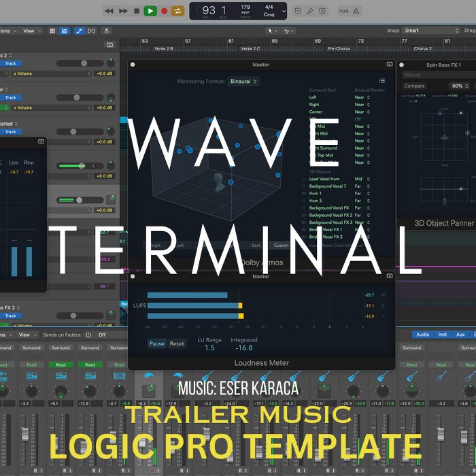Open Lead Vocal Hum binaural render dropdown
The image size is (476, 476).
point(362,179)
